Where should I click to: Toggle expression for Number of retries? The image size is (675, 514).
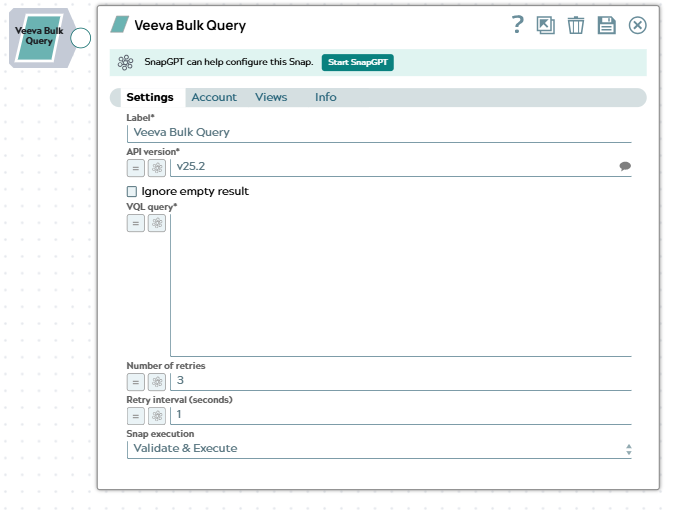pyautogui.click(x=136, y=382)
